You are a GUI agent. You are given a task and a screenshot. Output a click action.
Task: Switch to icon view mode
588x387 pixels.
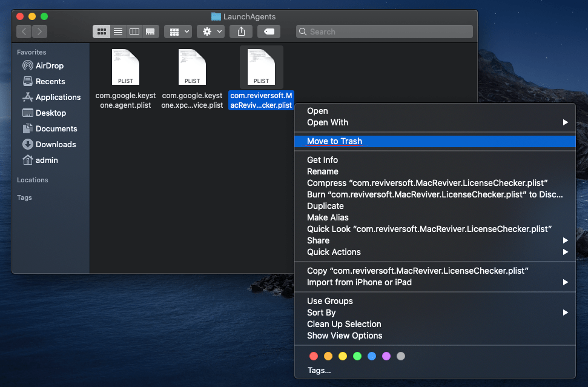tap(102, 31)
